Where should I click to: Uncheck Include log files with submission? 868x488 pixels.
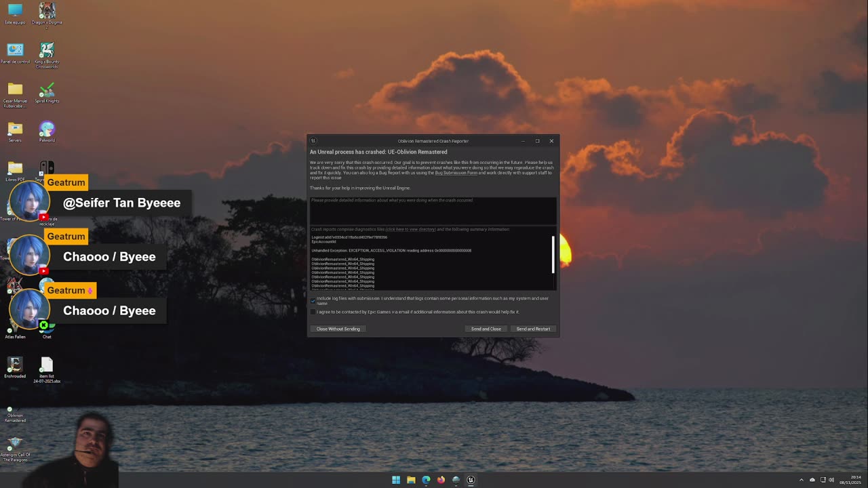point(313,300)
